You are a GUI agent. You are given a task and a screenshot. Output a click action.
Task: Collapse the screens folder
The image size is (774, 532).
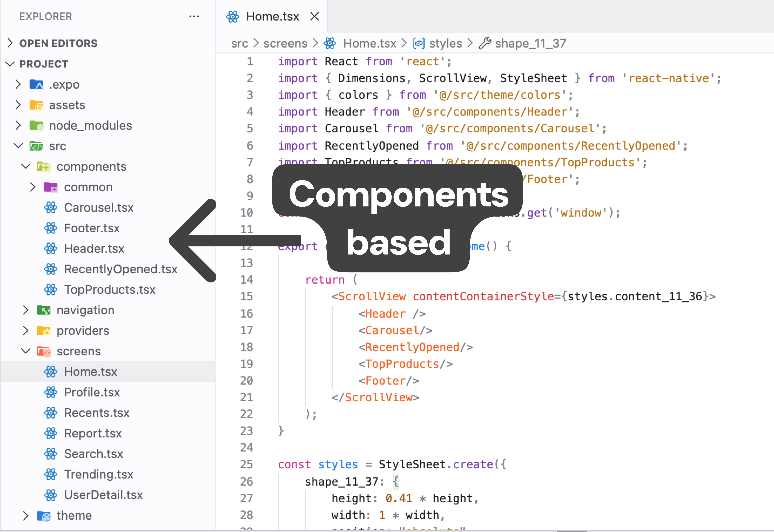[x=25, y=351]
